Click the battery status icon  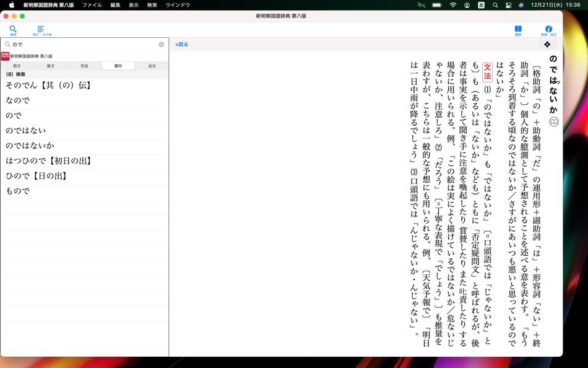click(437, 5)
